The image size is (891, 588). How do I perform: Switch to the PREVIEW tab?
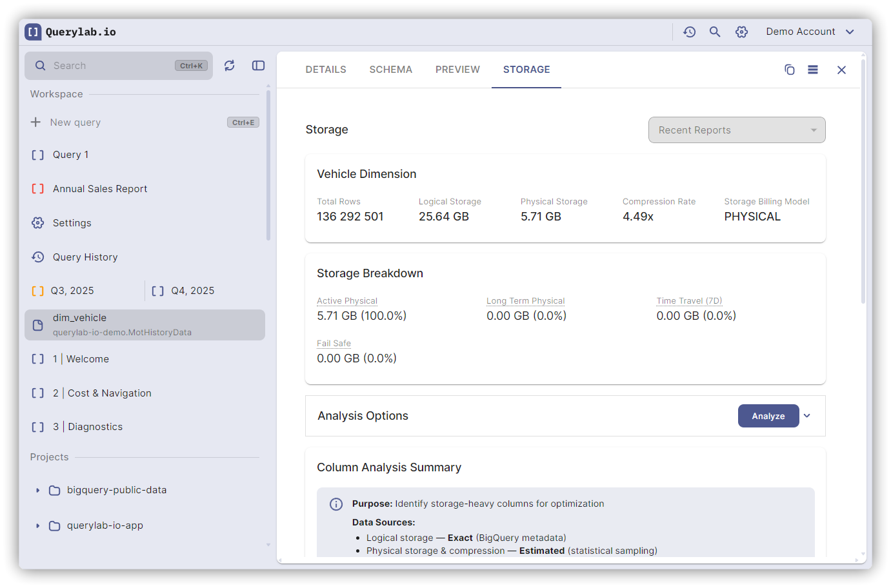click(457, 70)
